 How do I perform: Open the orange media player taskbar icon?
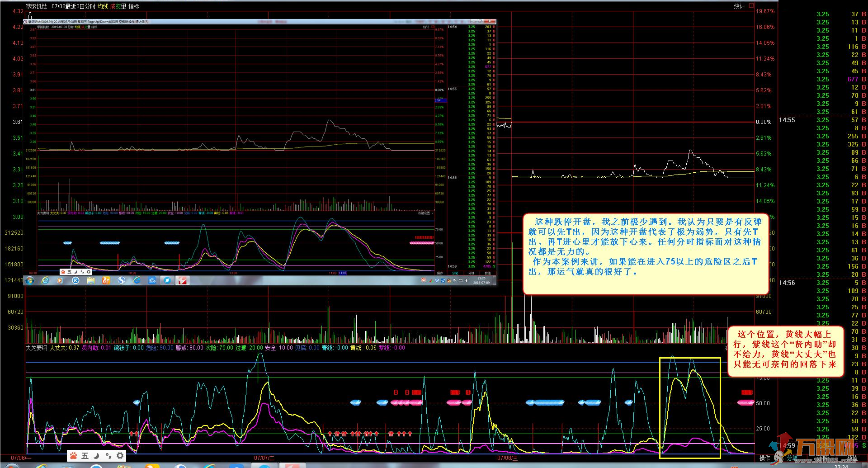click(60, 280)
